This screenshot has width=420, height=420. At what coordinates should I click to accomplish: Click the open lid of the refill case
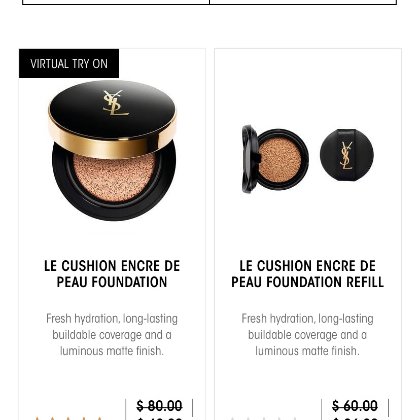click(x=250, y=159)
